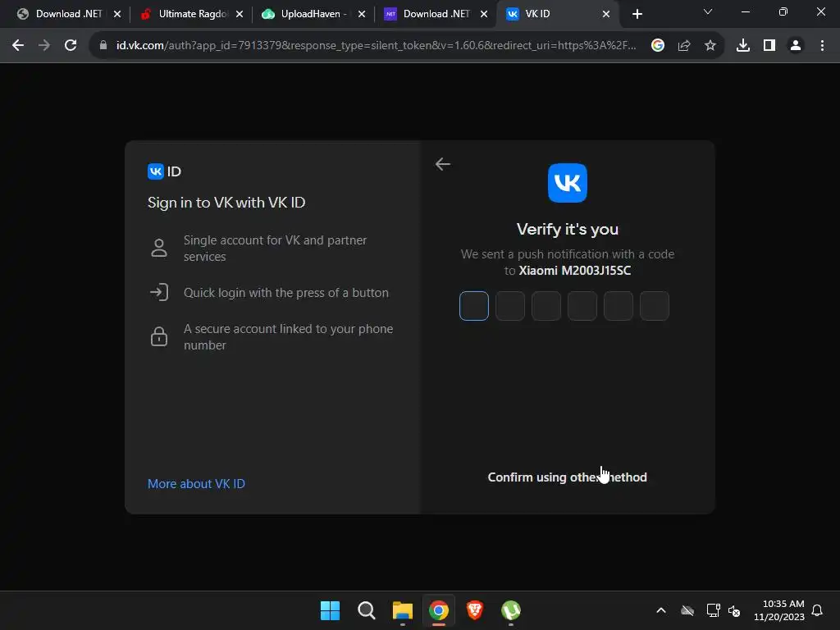840x630 pixels.
Task: Focus the first code digit box
Action: coord(474,306)
